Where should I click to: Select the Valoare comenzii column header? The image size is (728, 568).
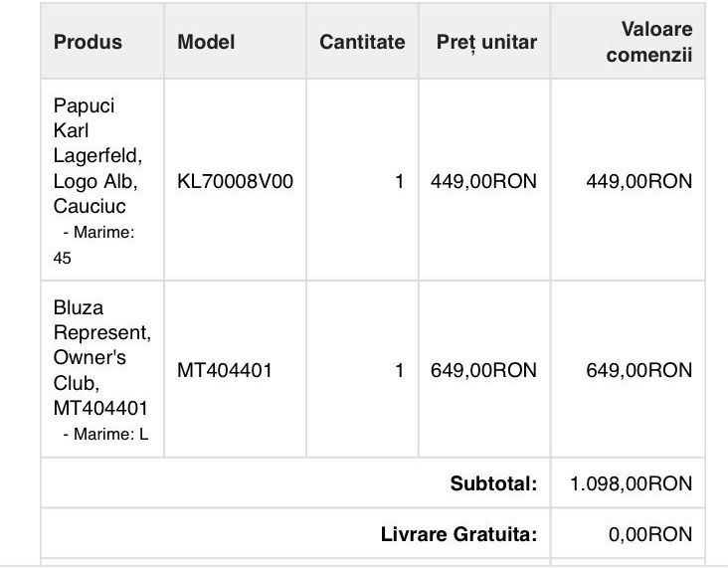tap(648, 42)
